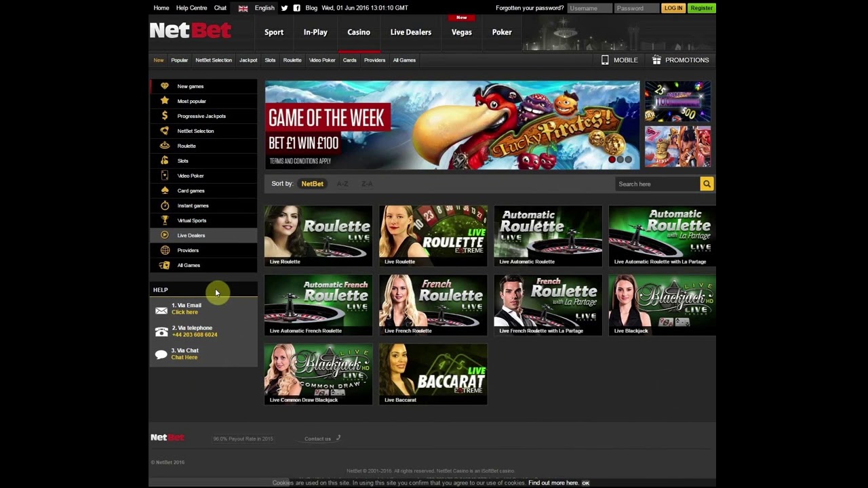The width and height of the screenshot is (868, 488).
Task: Click the green Register button
Action: 701,8
